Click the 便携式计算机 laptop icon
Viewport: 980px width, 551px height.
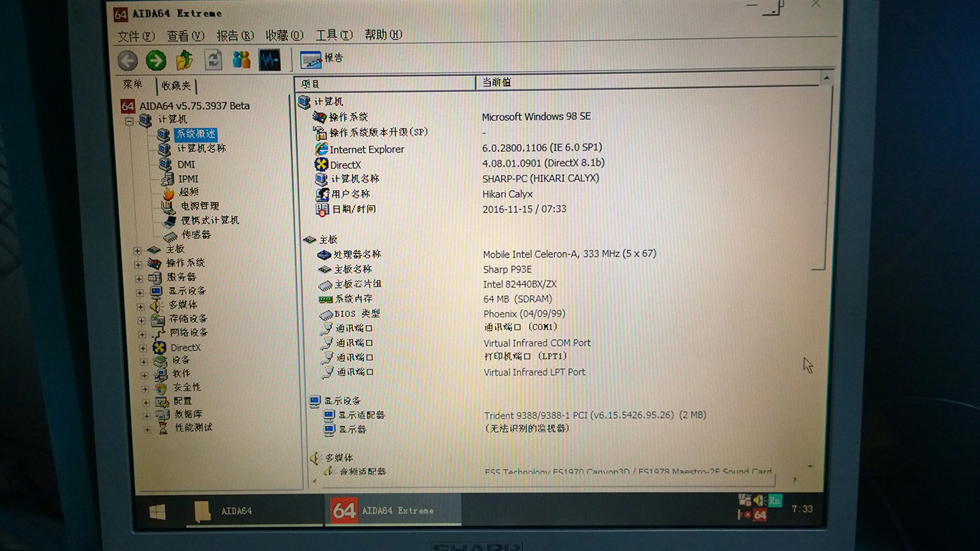(169, 221)
